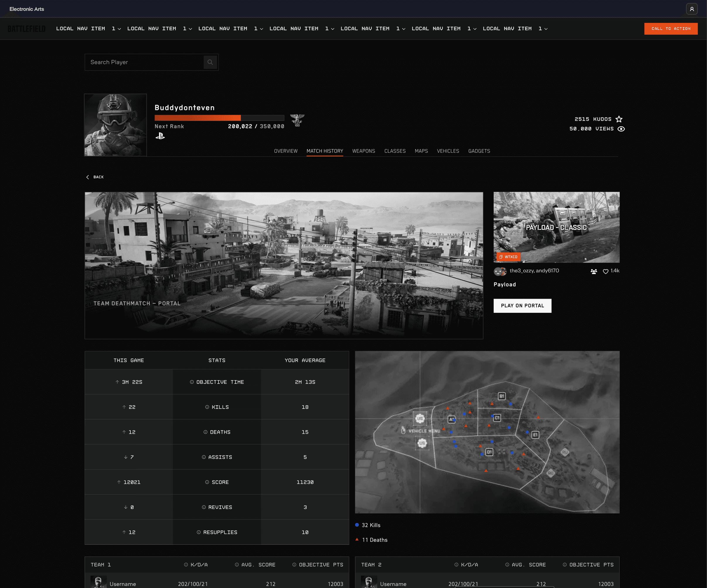Click Team 1 K/D/A info icon
The width and height of the screenshot is (707, 588).
[186, 565]
